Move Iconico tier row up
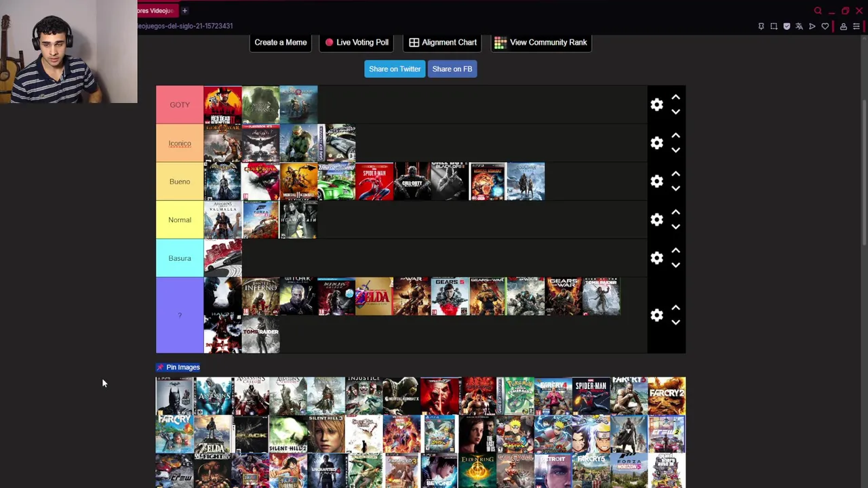Image resolution: width=868 pixels, height=488 pixels. 675,136
